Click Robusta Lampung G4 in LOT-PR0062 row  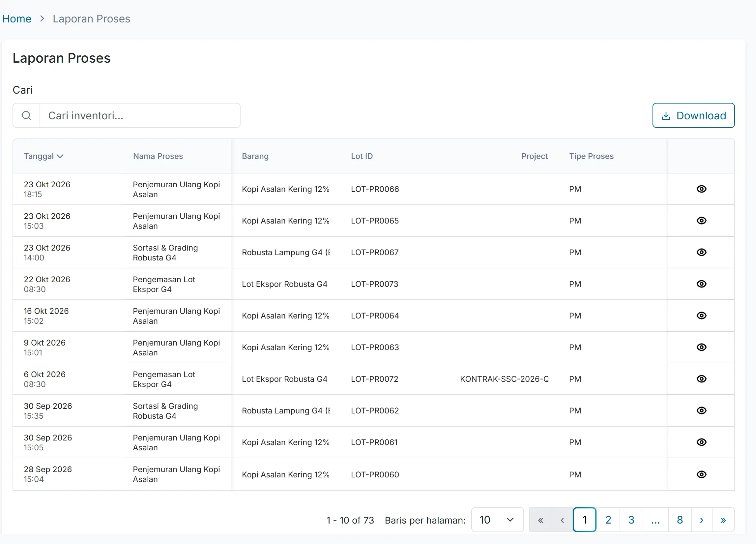286,411
